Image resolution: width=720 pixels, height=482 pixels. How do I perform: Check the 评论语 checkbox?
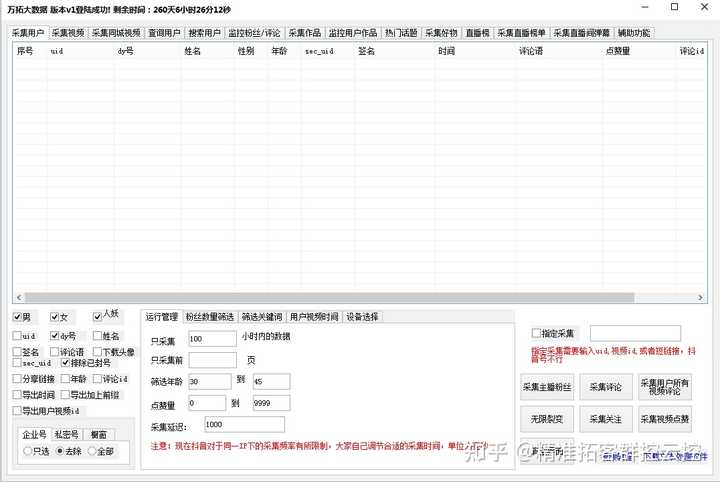pyautogui.click(x=55, y=352)
